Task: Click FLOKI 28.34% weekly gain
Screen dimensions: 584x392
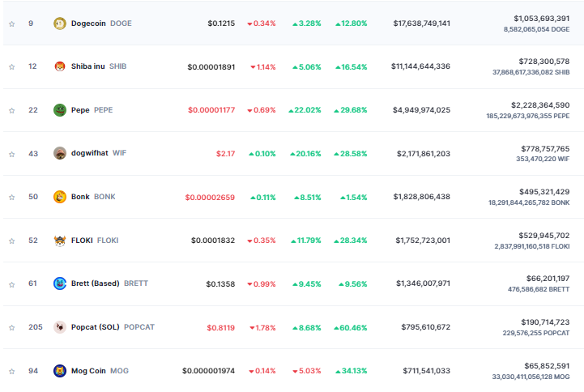Action: 351,241
